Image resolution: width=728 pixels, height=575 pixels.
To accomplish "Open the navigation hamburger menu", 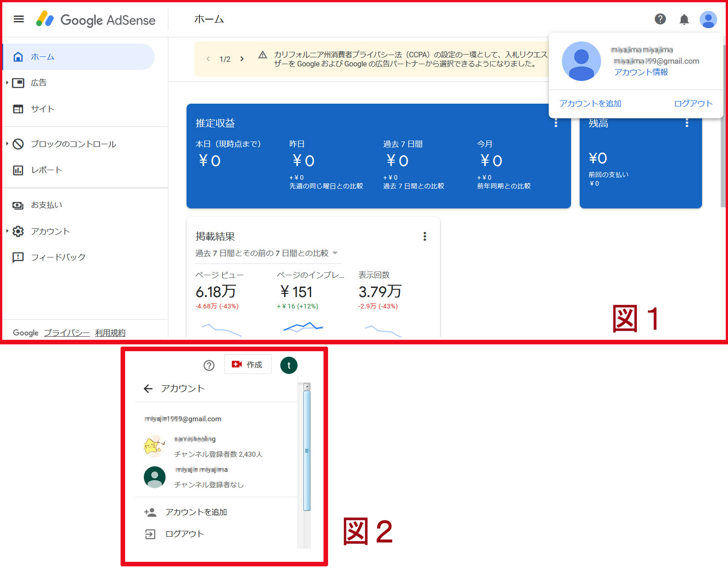I will 18,19.
